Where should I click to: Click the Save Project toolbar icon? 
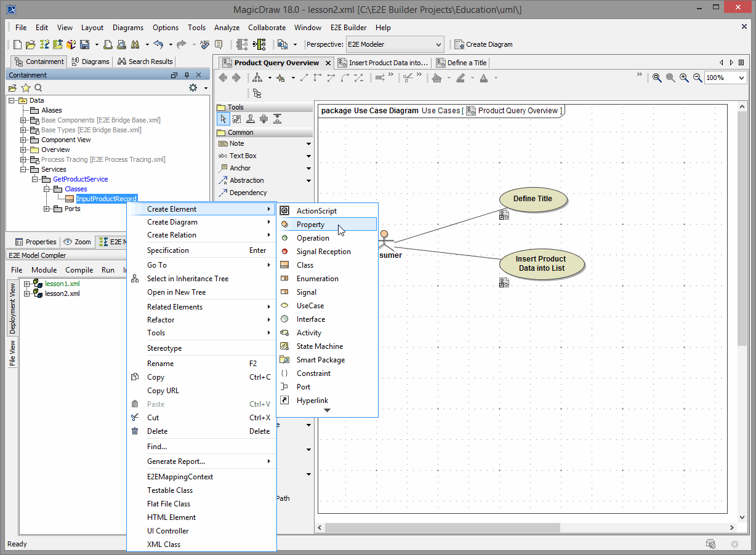click(84, 44)
